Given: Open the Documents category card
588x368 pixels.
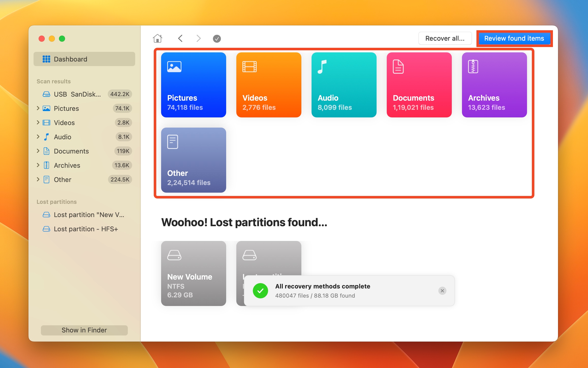Looking at the screenshot, I should pos(419,85).
